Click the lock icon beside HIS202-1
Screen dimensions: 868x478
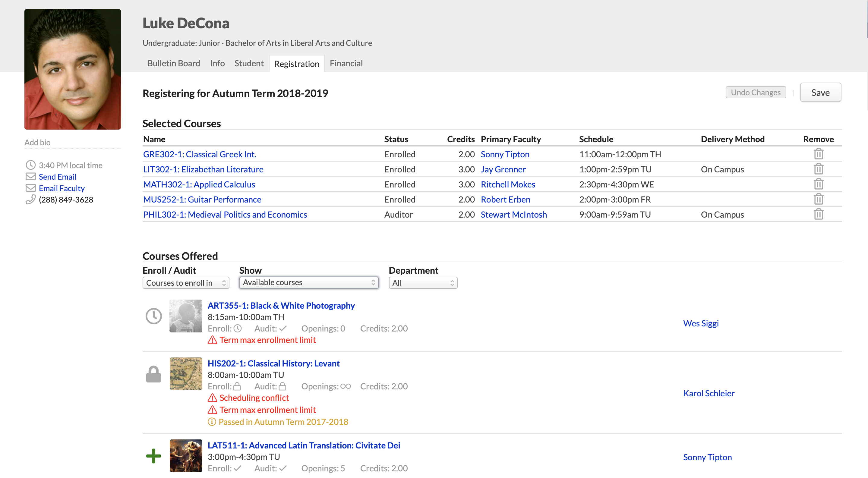tap(153, 374)
